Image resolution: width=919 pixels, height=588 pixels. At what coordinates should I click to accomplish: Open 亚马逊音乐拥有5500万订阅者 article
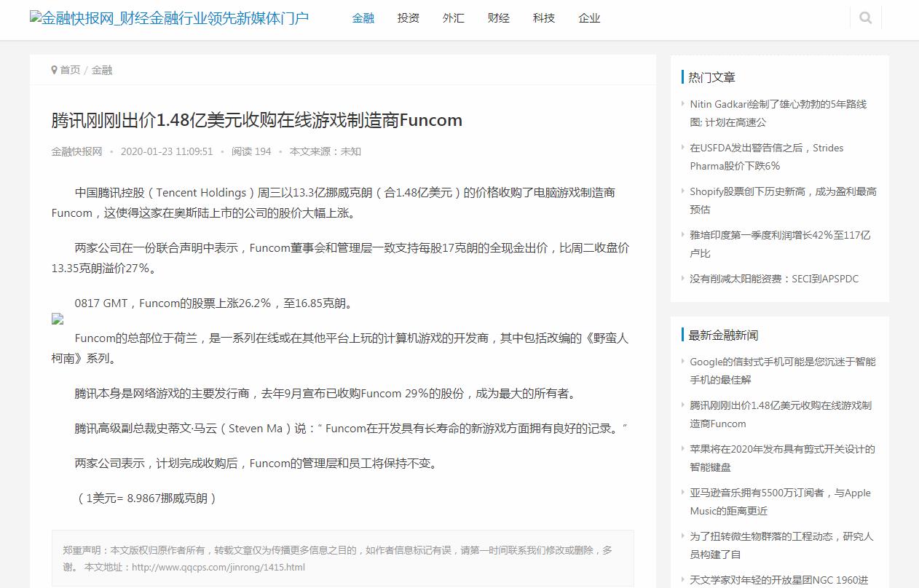click(781, 501)
